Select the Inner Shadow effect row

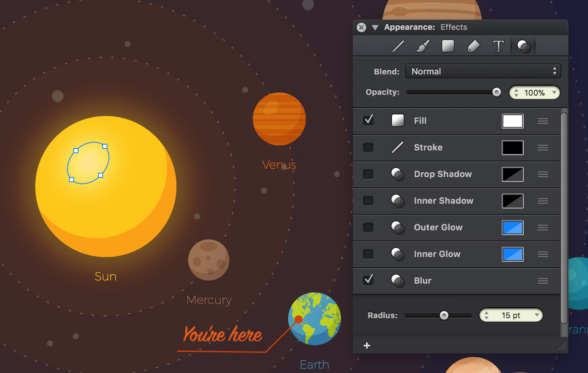click(456, 201)
